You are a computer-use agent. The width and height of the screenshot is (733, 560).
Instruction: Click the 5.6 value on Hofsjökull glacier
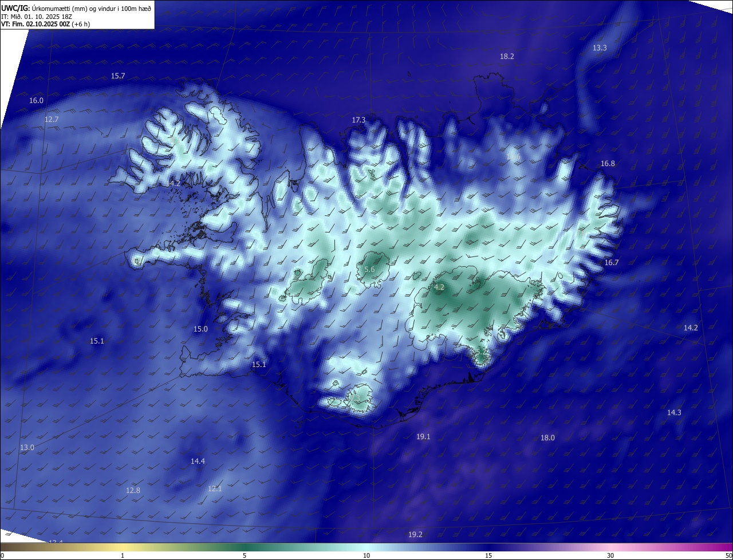click(x=369, y=270)
